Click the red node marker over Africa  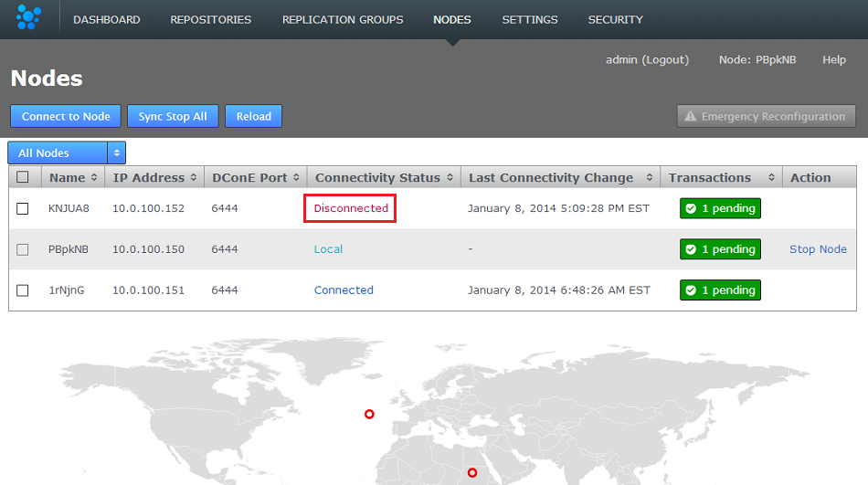point(472,473)
